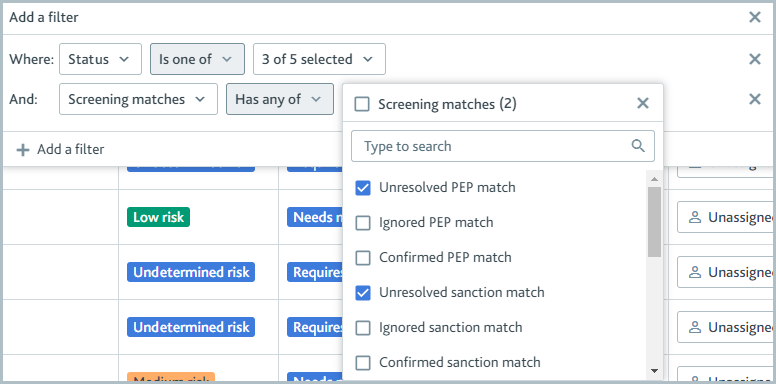Click the Add a filter button
Image resolution: width=776 pixels, height=384 pixels.
[x=60, y=149]
